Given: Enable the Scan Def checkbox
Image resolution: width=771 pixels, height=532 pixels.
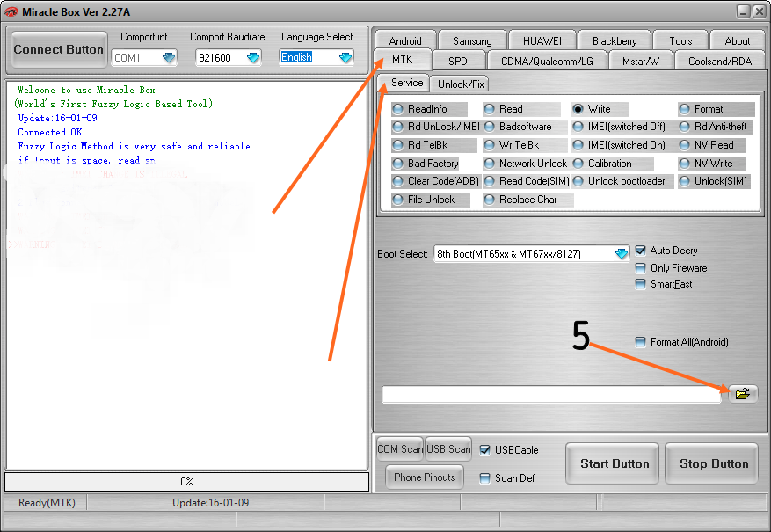Looking at the screenshot, I should tap(484, 477).
